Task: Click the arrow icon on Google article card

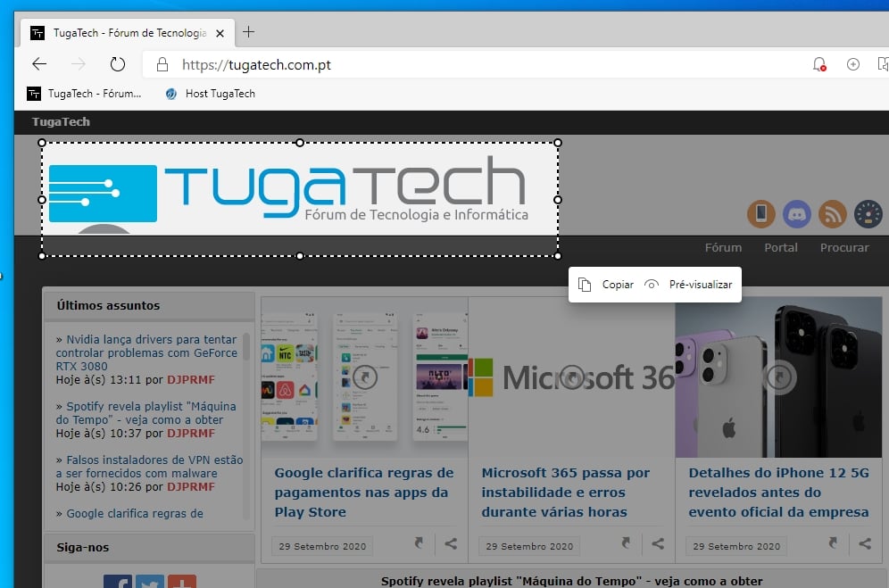Action: click(x=419, y=543)
